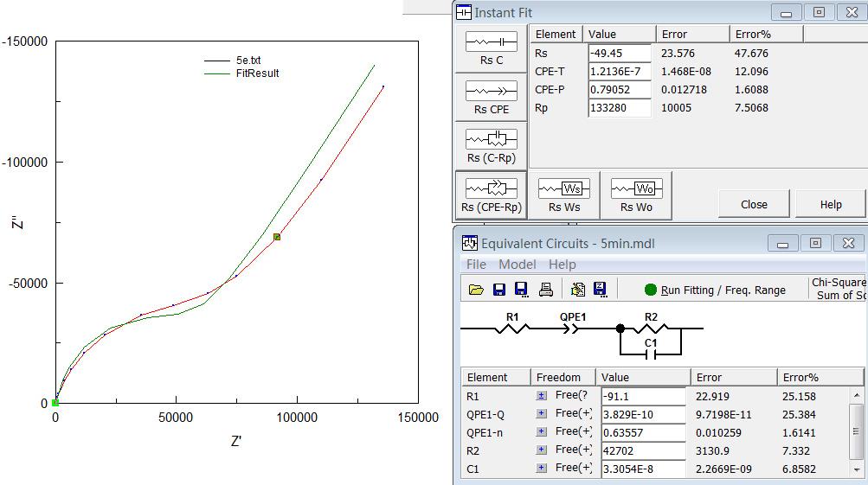The height and width of the screenshot is (485, 868).
Task: Click the Error% column header in Instant Fit
Action: pyautogui.click(x=766, y=35)
